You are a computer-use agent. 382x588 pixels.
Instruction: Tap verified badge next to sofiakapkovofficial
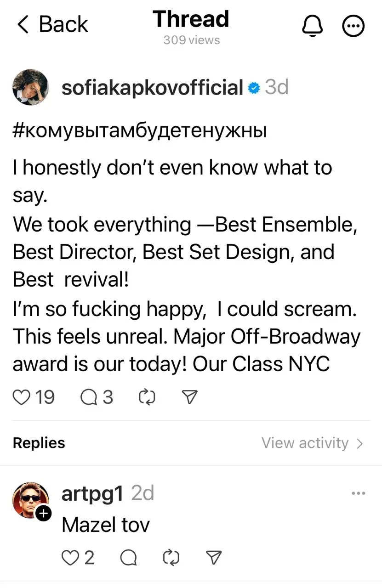pos(253,87)
